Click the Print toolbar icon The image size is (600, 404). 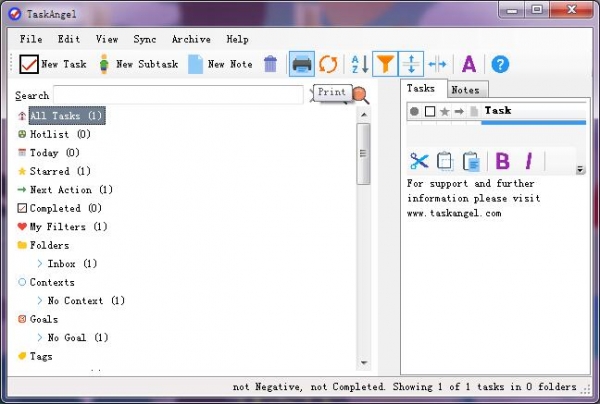click(301, 64)
